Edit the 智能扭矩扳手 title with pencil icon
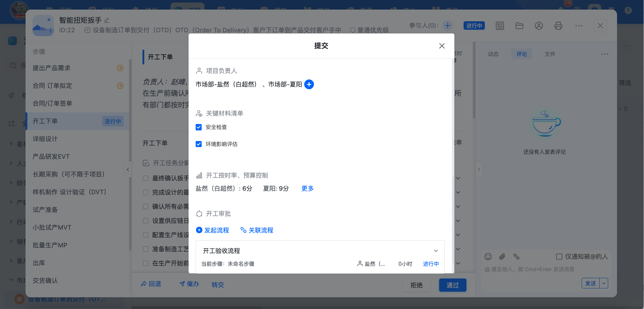This screenshot has height=309, width=644. (107, 20)
